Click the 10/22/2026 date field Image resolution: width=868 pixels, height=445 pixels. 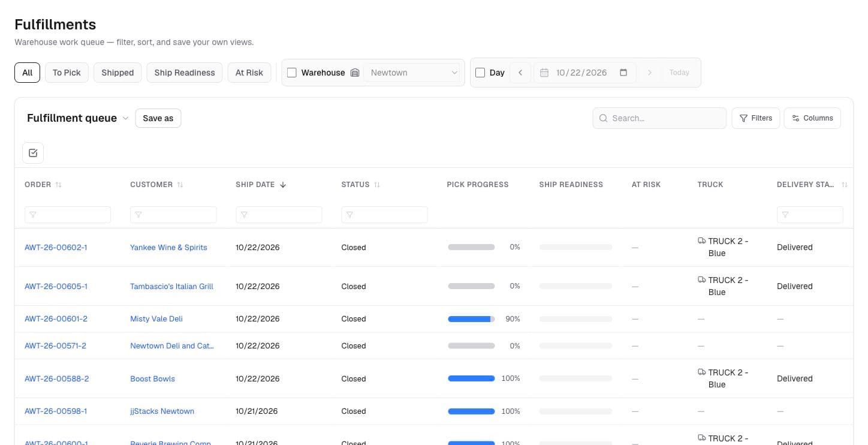[x=584, y=73]
